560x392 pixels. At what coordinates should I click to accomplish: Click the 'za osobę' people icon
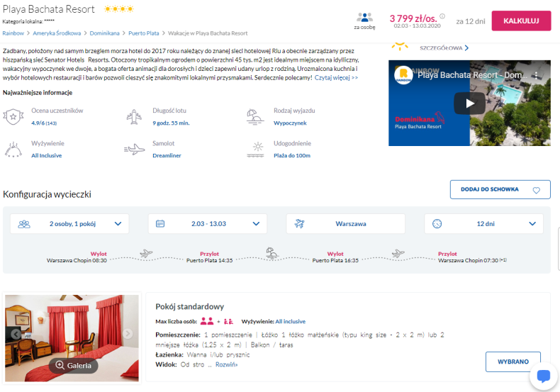coord(364,17)
